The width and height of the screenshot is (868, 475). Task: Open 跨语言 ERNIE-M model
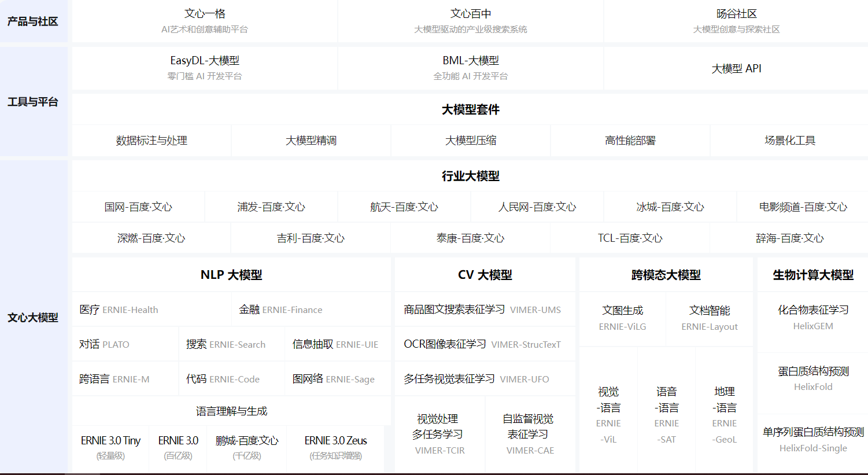coord(125,379)
